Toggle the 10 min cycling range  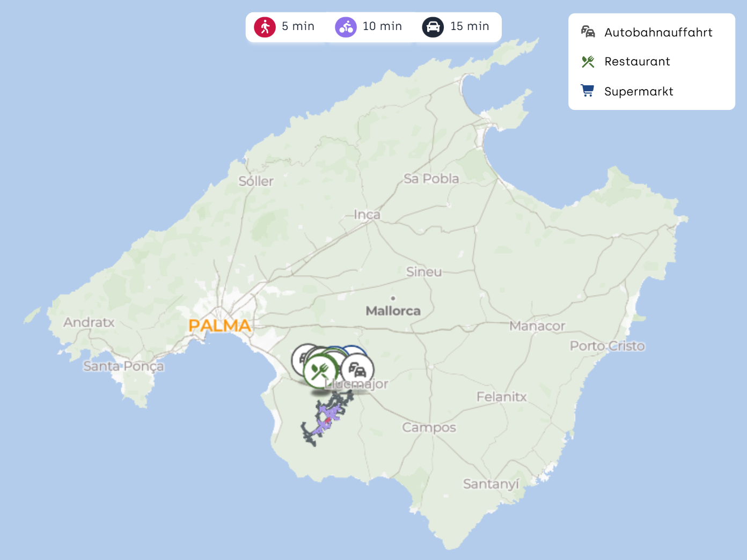(382, 26)
